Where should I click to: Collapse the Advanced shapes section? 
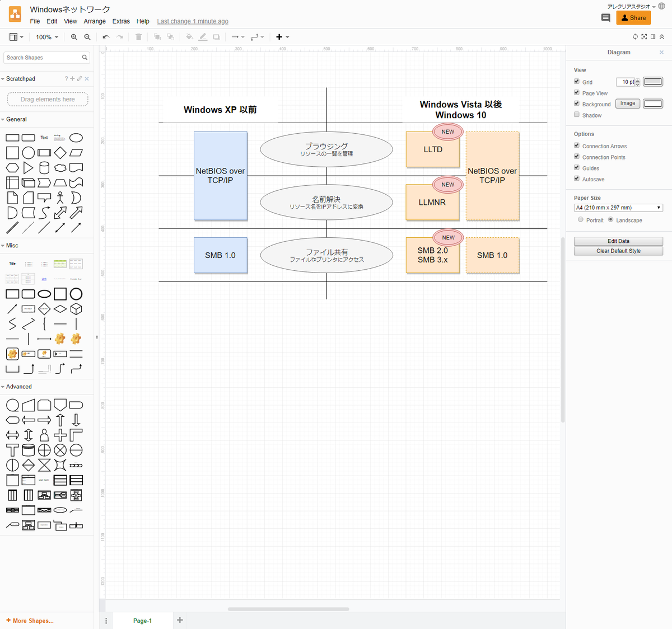pyautogui.click(x=16, y=387)
